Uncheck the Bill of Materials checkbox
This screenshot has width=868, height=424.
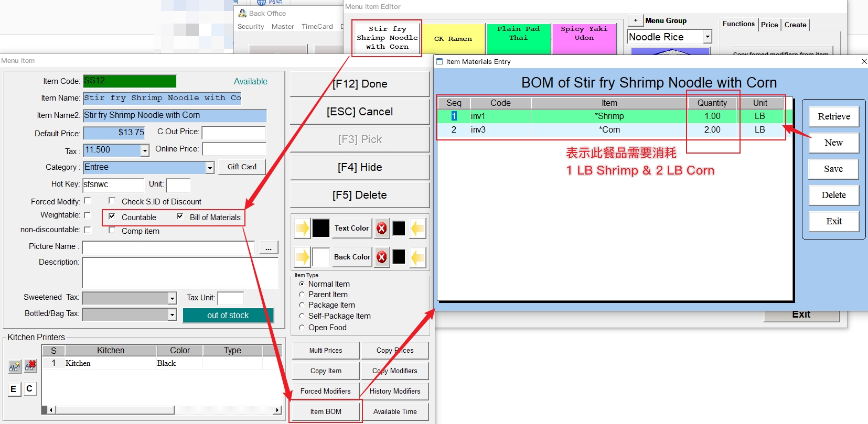(180, 216)
